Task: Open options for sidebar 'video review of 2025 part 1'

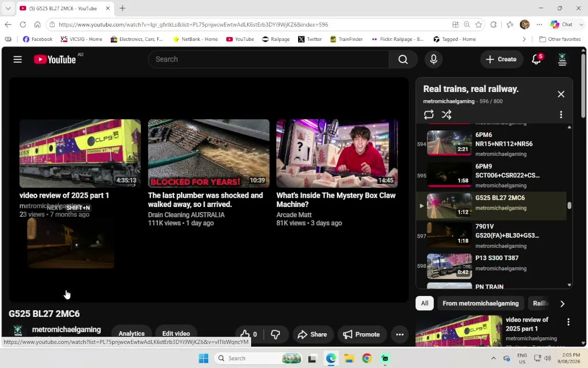Action: (x=569, y=322)
